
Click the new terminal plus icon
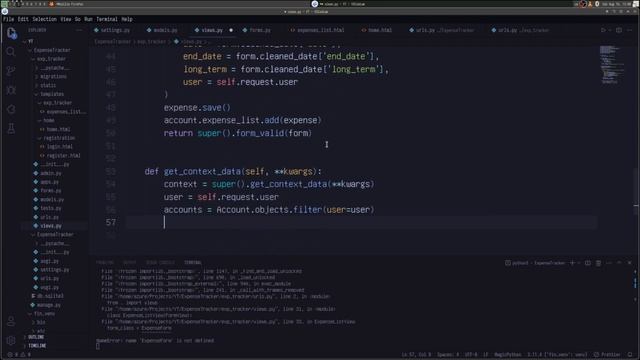(x=572, y=263)
